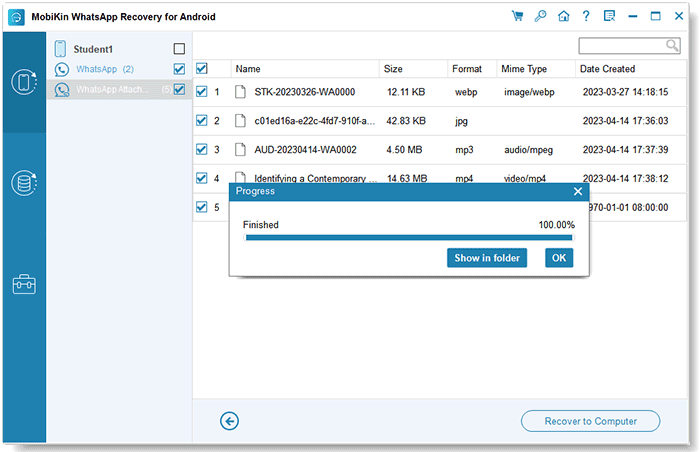Select file name STK-20230326-WA0000
The image size is (700, 452).
click(304, 92)
